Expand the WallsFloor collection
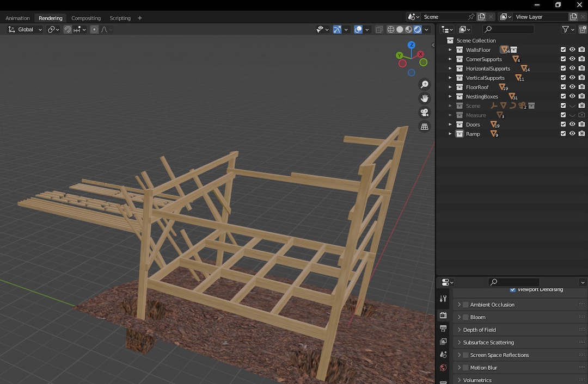 click(449, 49)
